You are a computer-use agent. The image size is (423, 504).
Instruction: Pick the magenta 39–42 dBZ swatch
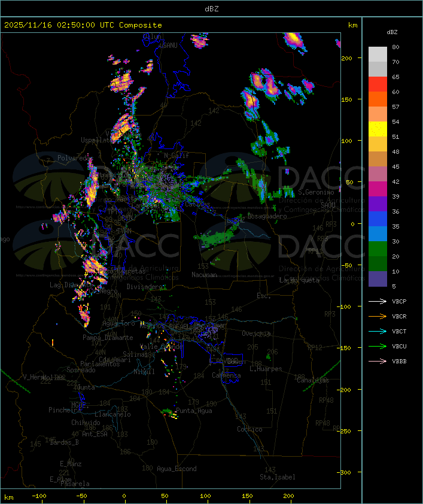(x=378, y=189)
